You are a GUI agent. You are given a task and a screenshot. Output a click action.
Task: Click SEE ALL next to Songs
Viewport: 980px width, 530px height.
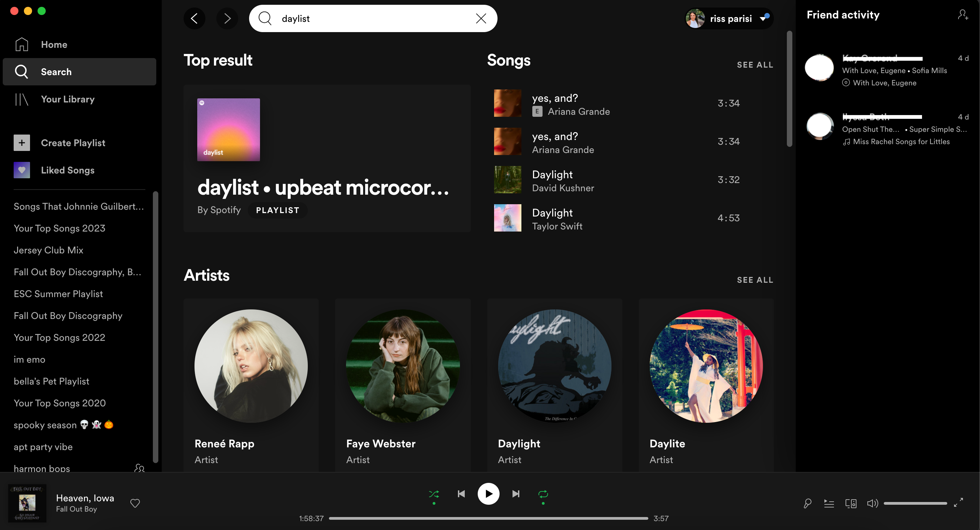755,65
